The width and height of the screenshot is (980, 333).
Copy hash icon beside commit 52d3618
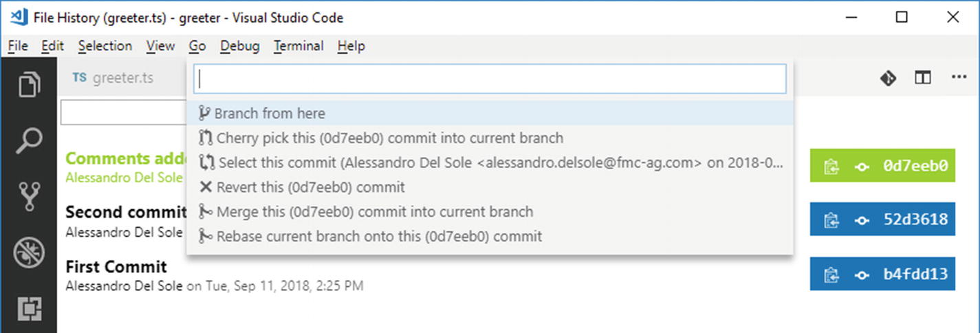pyautogui.click(x=831, y=220)
